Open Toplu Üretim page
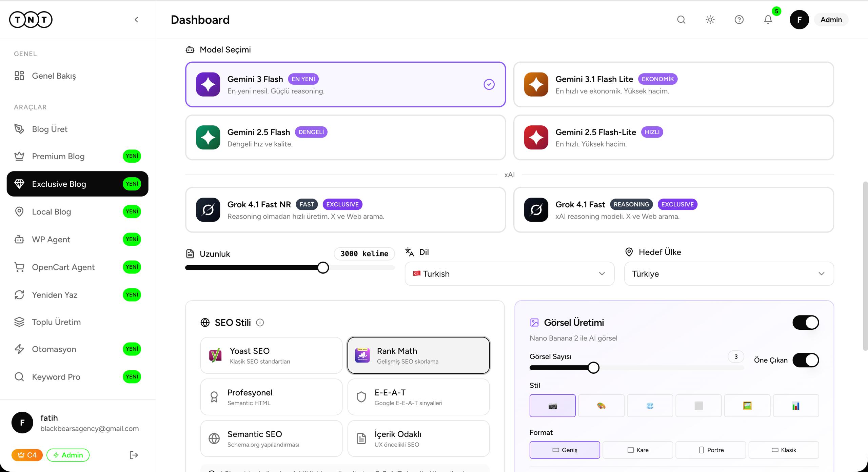The width and height of the screenshot is (868, 472). [78, 322]
